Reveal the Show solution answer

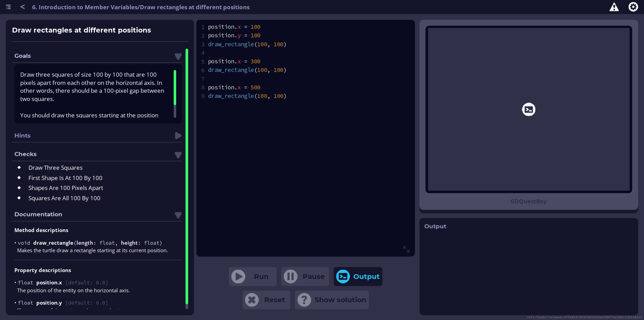pyautogui.click(x=331, y=299)
